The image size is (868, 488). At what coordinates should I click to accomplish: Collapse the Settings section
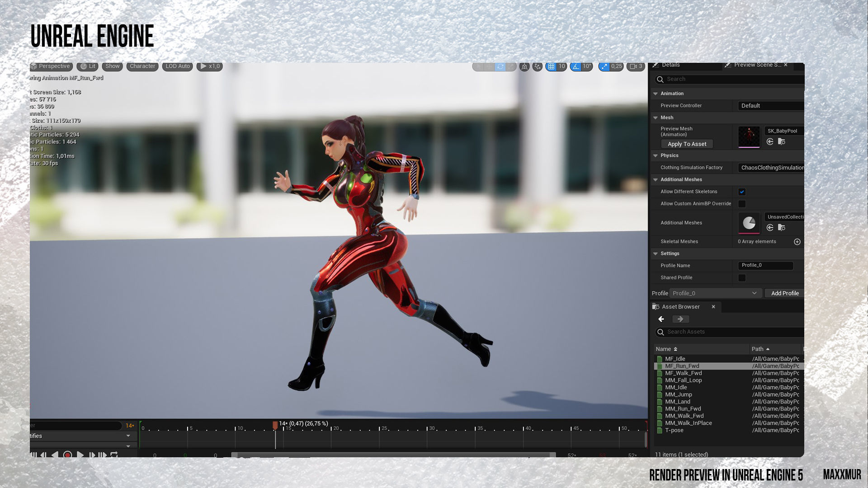click(656, 254)
